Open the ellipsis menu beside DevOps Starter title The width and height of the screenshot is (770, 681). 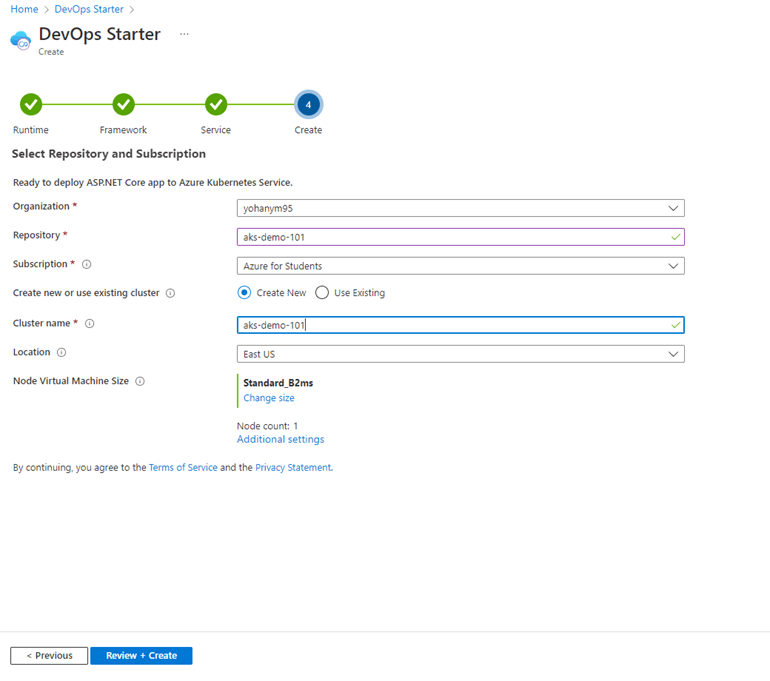coord(184,34)
